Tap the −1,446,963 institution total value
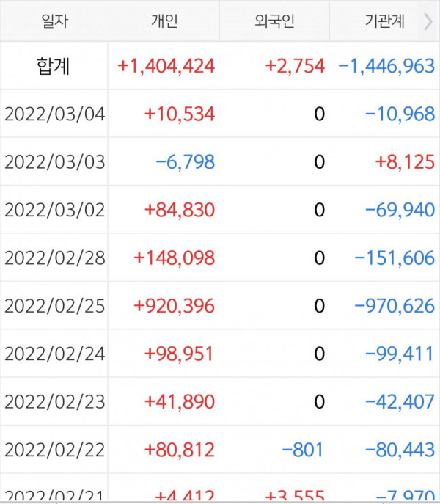This screenshot has width=440, height=504. tap(386, 66)
